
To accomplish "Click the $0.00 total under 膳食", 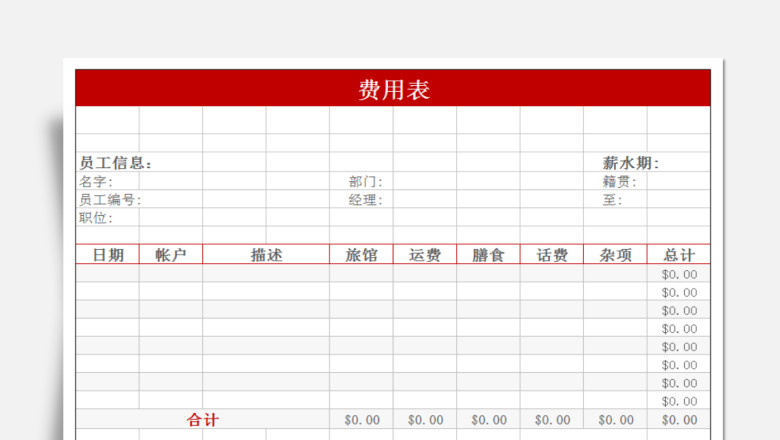I will 489,420.
